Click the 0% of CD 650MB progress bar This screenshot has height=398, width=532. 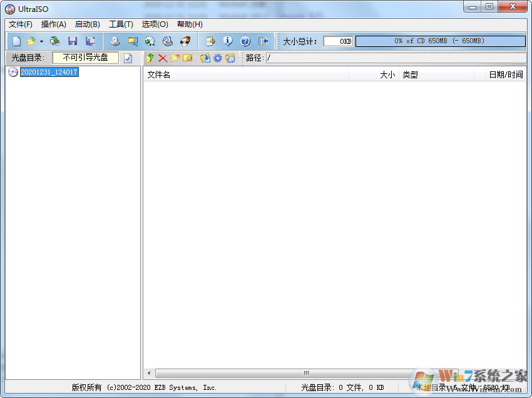tap(439, 41)
